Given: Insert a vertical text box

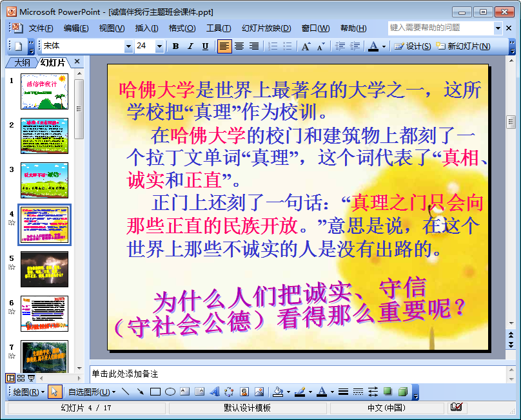Looking at the screenshot, I should coord(199,392).
